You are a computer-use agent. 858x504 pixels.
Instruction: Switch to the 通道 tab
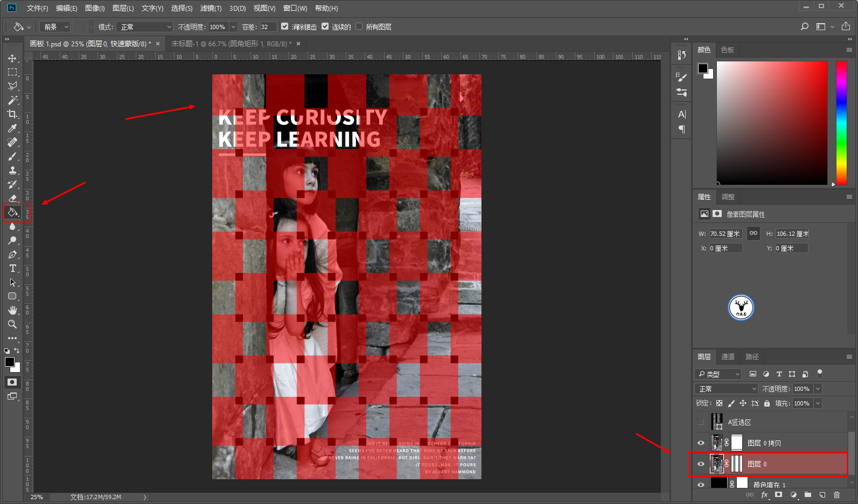[728, 356]
